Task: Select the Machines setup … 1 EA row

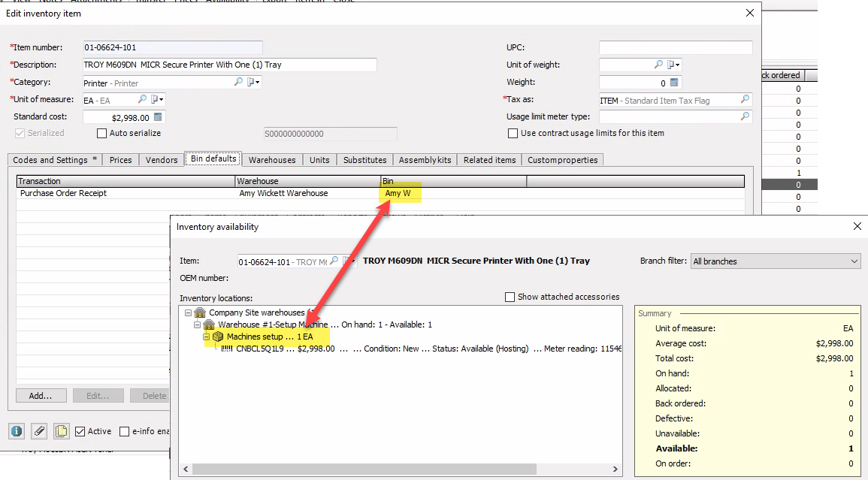Action: tap(270, 337)
